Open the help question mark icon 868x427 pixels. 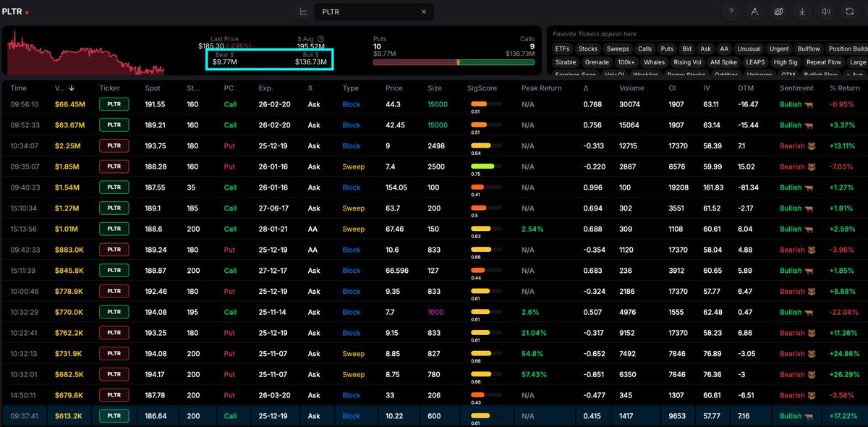pyautogui.click(x=731, y=12)
